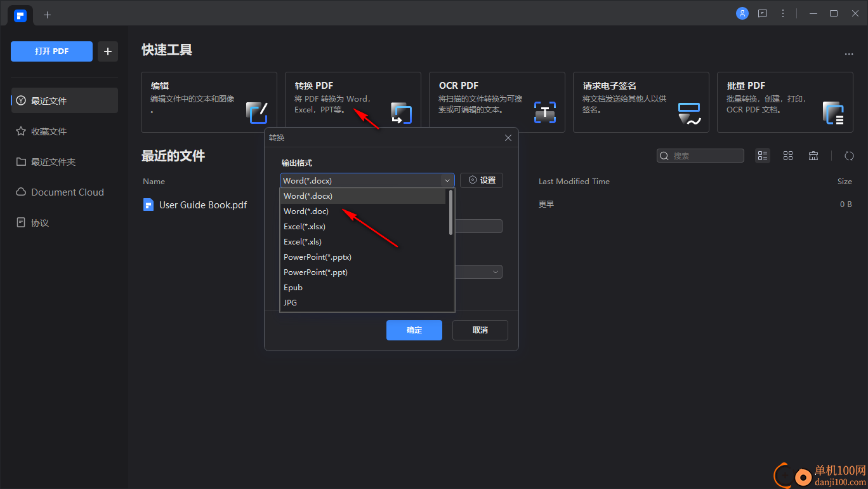Image resolution: width=868 pixels, height=489 pixels.
Task: Cancel the Convert dialog
Action: 480,330
